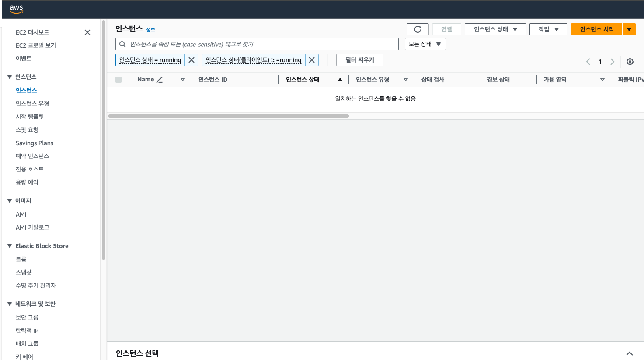The width and height of the screenshot is (644, 360).
Task: Open 시작 템플릿 in sidebar
Action: pos(30,117)
